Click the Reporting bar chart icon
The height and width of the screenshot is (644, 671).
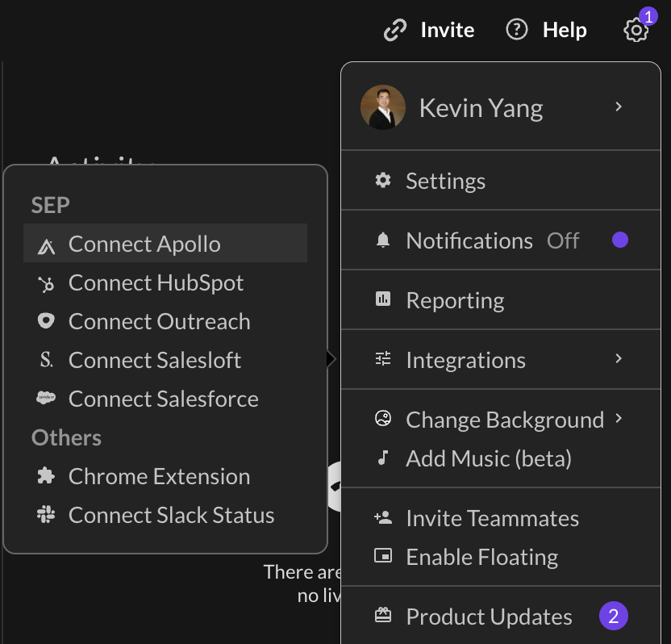click(382, 299)
